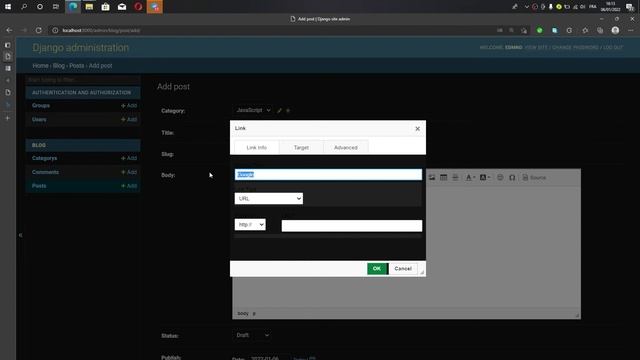Click the site info icon in address bar
This screenshot has width=640, height=360.
[x=55, y=30]
